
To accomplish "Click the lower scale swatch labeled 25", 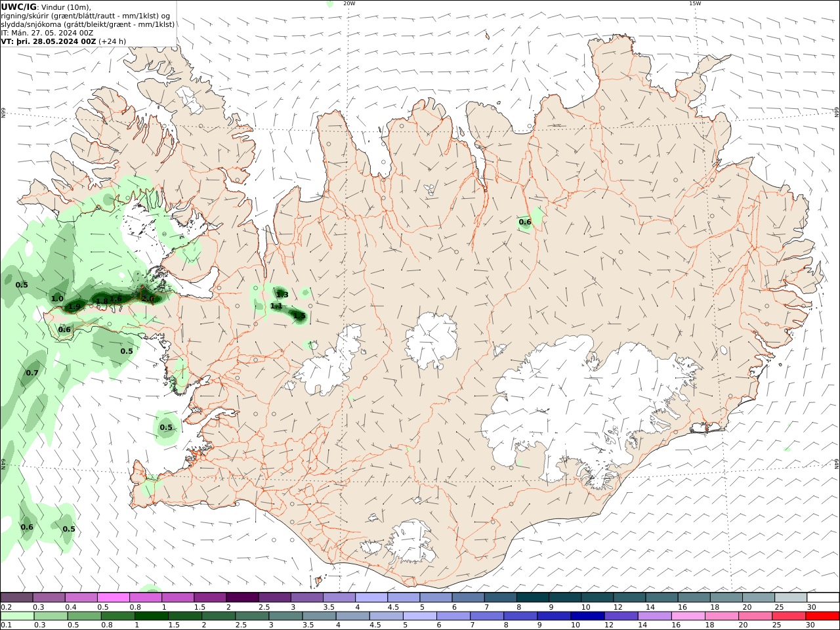I will [x=789, y=616].
